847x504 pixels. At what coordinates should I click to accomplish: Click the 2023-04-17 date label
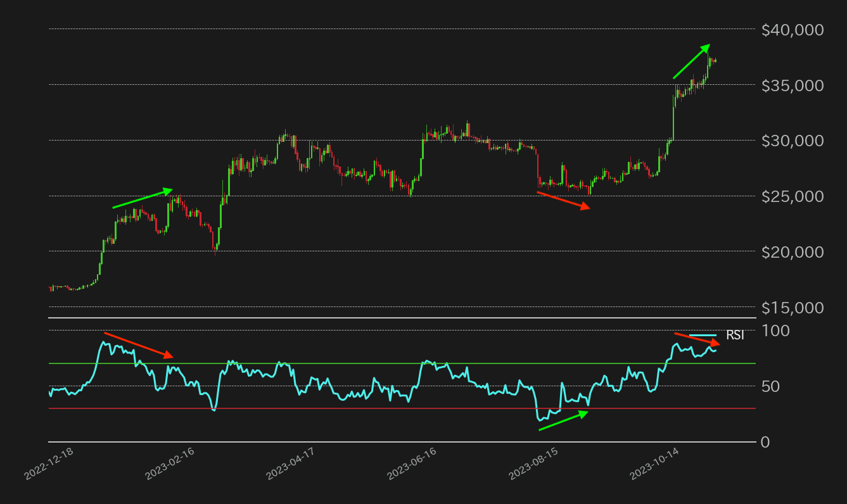tap(291, 463)
